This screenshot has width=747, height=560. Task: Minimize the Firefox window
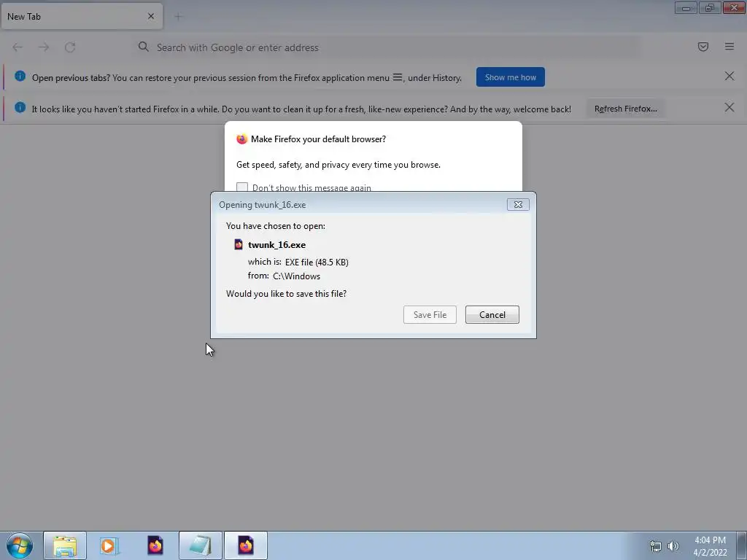[686, 7]
